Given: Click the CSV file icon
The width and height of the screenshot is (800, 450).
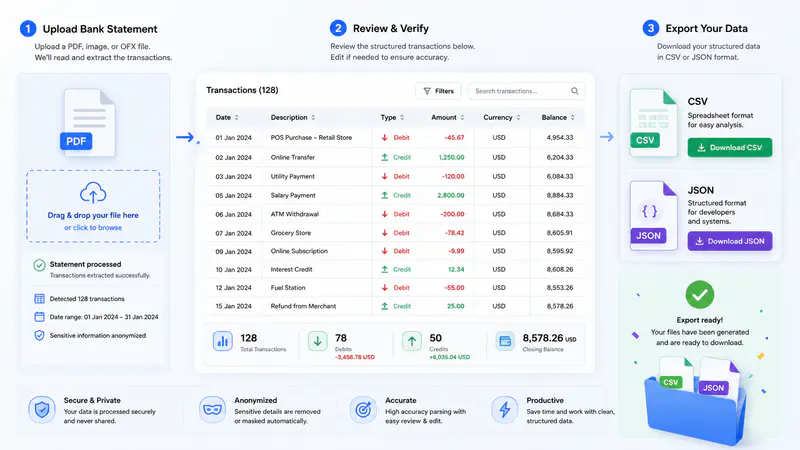Looking at the screenshot, I should point(654,122).
